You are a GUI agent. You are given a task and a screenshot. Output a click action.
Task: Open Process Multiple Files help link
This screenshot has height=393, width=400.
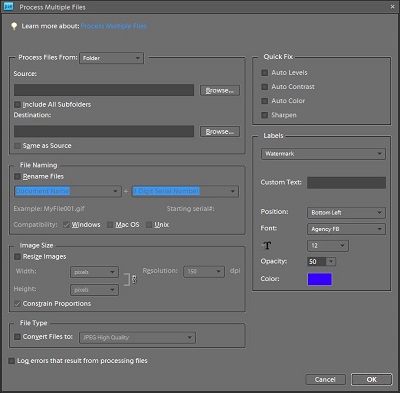pos(113,26)
